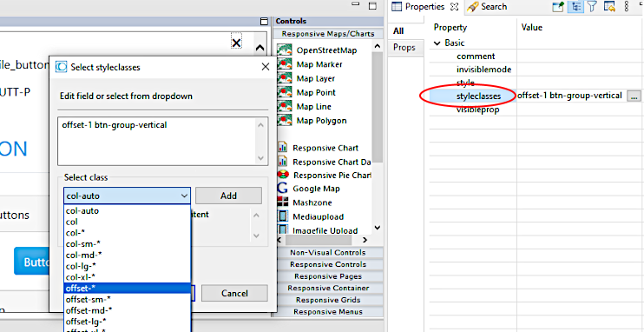Maximize the editor area via top icon
The height and width of the screenshot is (332, 644).
tap(372, 6)
